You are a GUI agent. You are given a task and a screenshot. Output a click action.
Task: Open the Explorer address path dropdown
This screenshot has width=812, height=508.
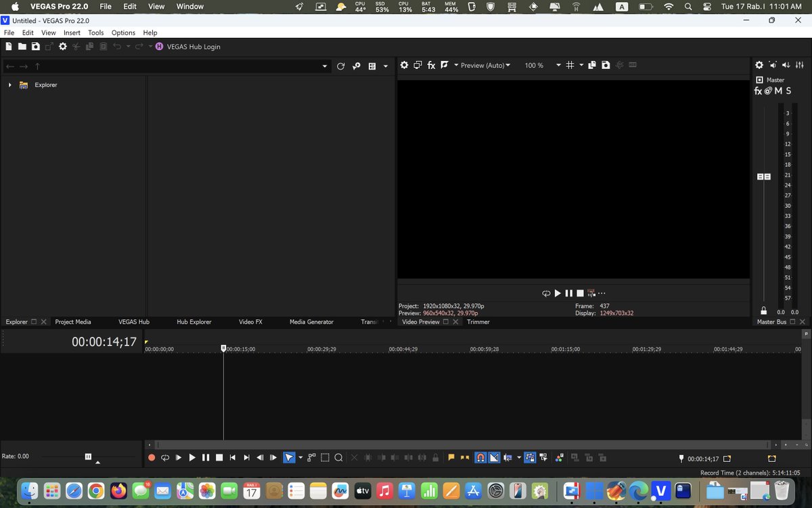pyautogui.click(x=325, y=66)
